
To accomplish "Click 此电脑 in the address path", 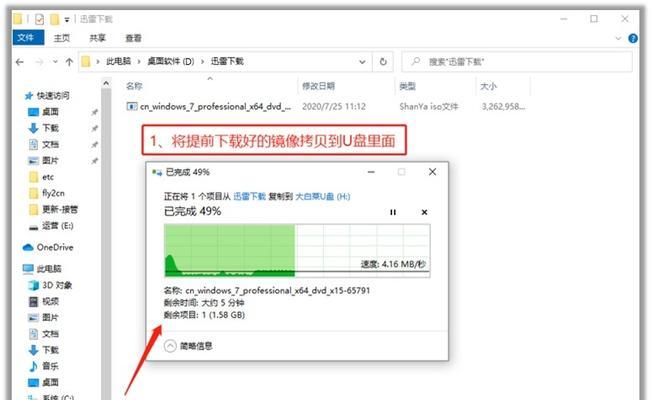I will [x=118, y=62].
